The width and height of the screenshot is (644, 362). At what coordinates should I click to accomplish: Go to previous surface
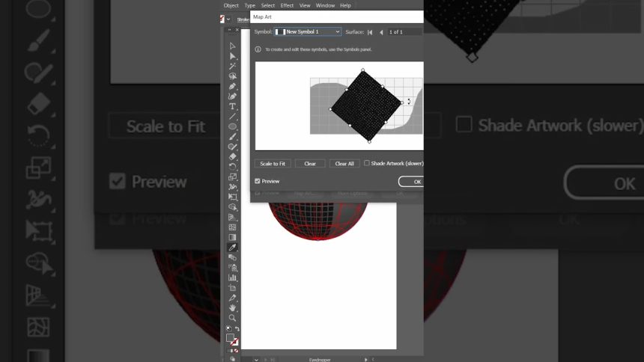point(381,32)
